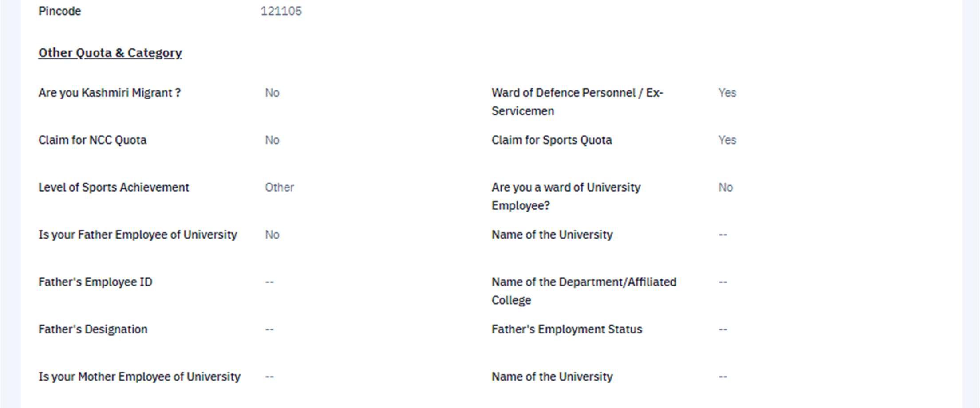Click the Are you Kashmiri Migrant label

[x=110, y=93]
